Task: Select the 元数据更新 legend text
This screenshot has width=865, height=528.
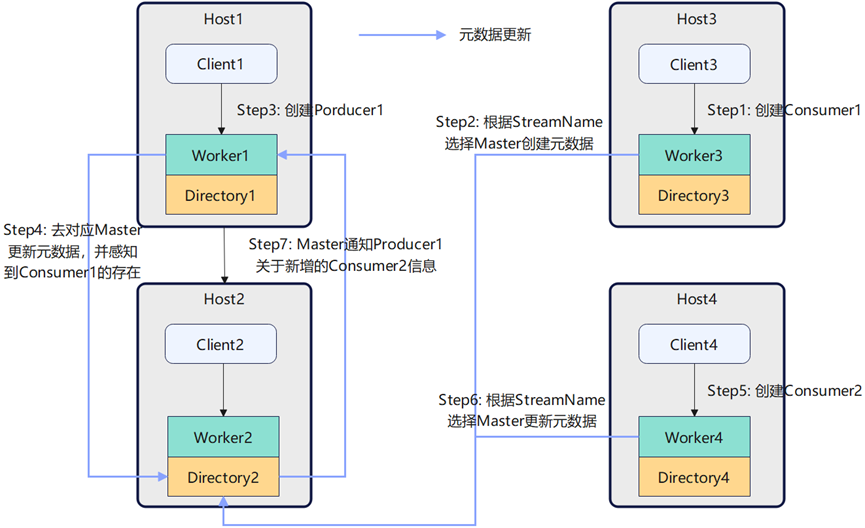Action: tap(495, 34)
